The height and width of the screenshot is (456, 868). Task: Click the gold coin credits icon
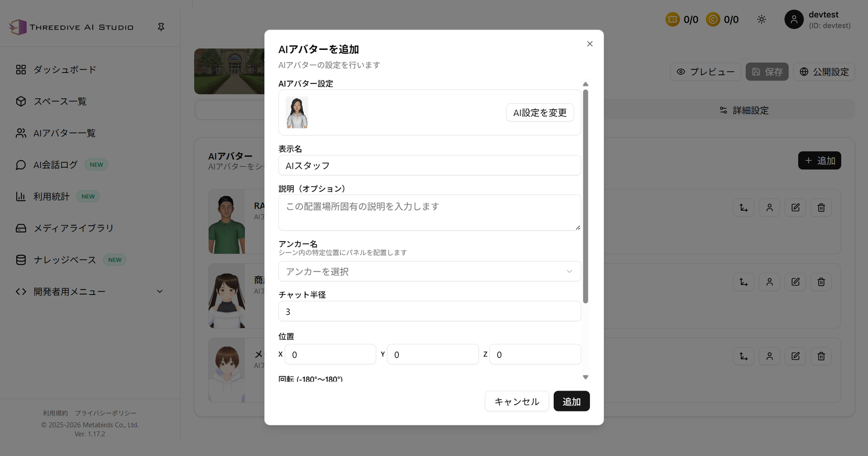pyautogui.click(x=713, y=20)
